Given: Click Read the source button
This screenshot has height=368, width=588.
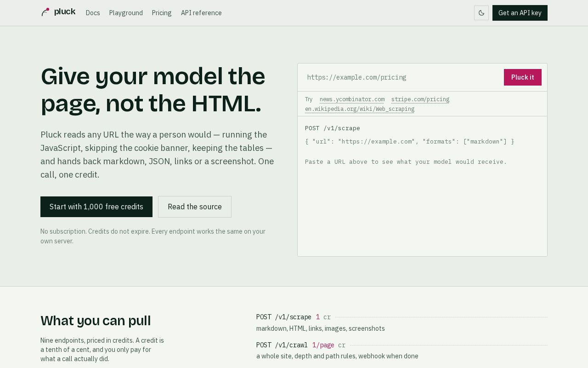Looking at the screenshot, I should (x=195, y=207).
